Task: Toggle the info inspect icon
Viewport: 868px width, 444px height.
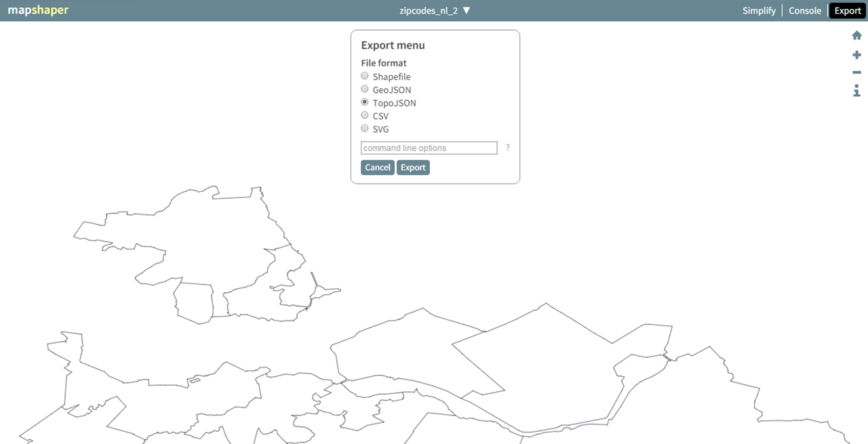Action: click(856, 91)
